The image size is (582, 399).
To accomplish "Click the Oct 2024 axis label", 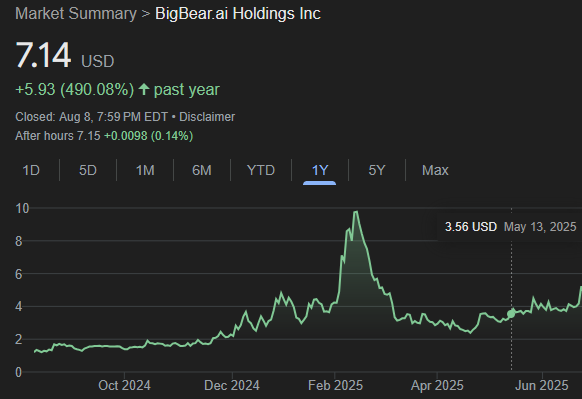I will [124, 386].
